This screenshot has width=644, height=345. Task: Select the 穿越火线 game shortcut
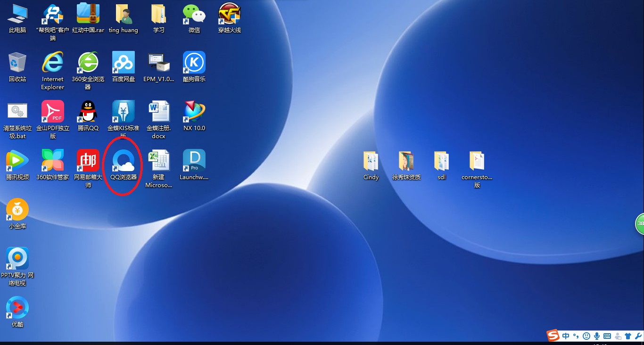tap(230, 18)
